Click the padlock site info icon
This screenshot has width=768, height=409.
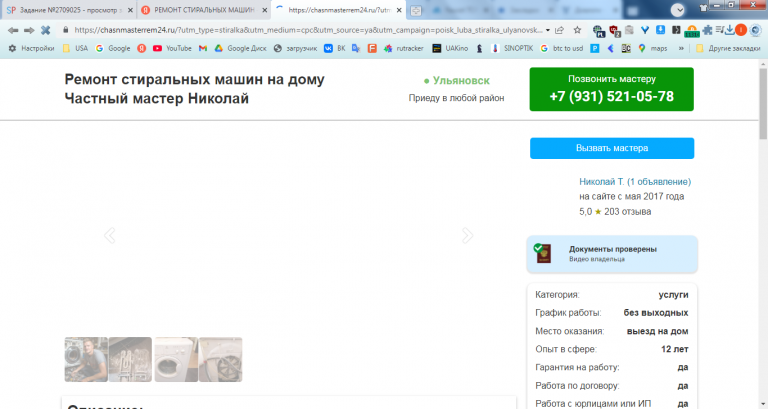pos(66,30)
